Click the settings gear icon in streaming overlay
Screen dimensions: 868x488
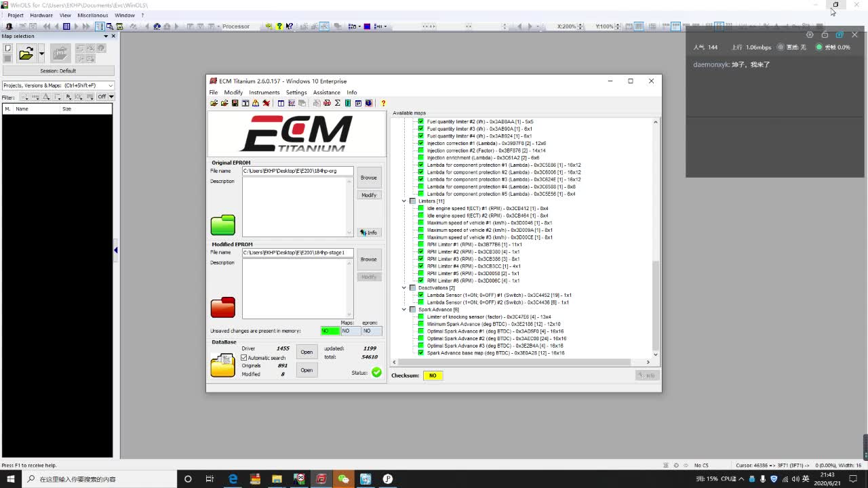click(x=809, y=35)
